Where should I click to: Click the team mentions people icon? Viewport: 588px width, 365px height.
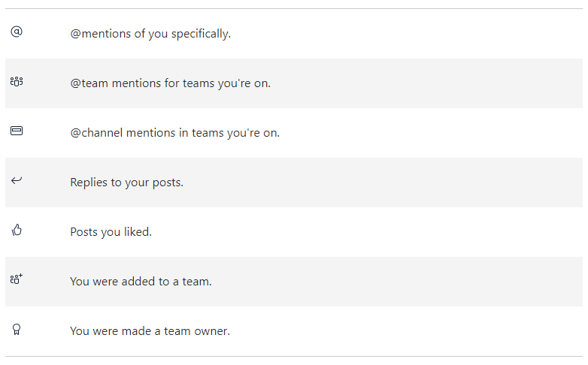17,81
